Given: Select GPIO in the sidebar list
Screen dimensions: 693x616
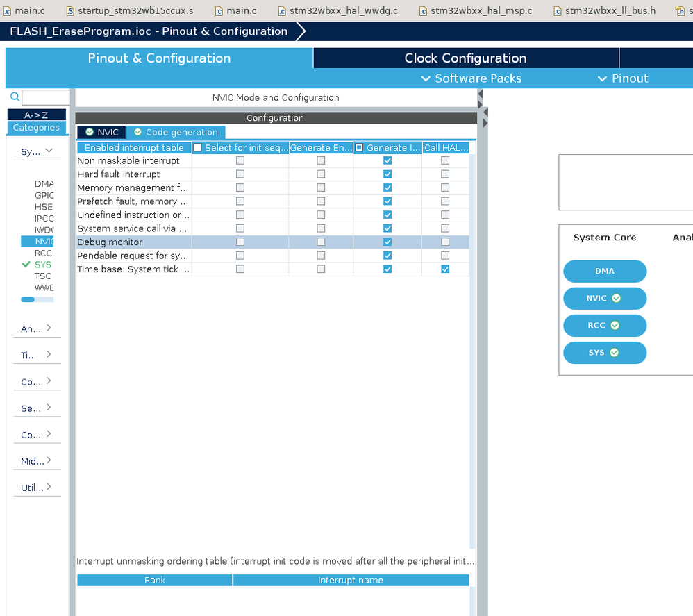Looking at the screenshot, I should click(44, 195).
